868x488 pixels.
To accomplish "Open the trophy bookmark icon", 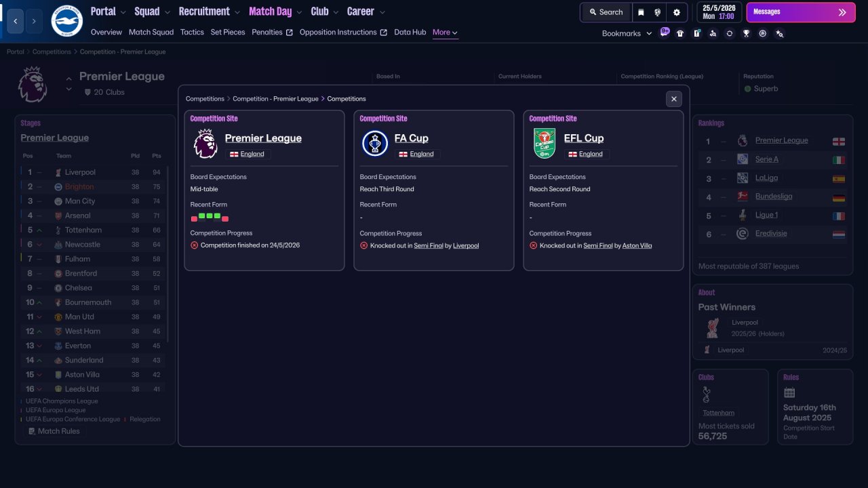I will point(746,33).
